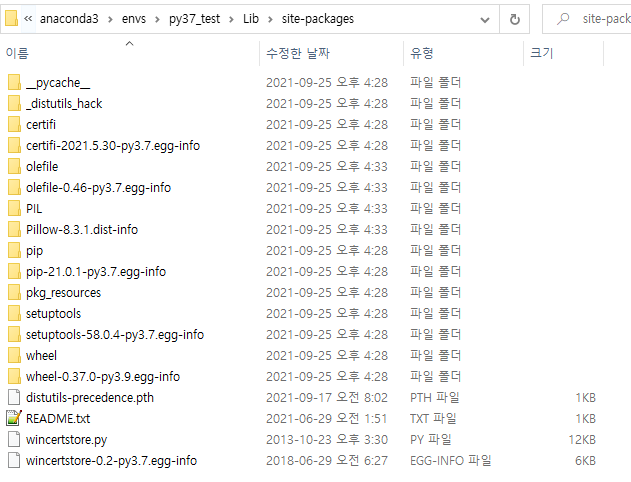Navigate to the Lib breadcrumb
Image resolution: width=631 pixels, height=482 pixels.
[251, 19]
